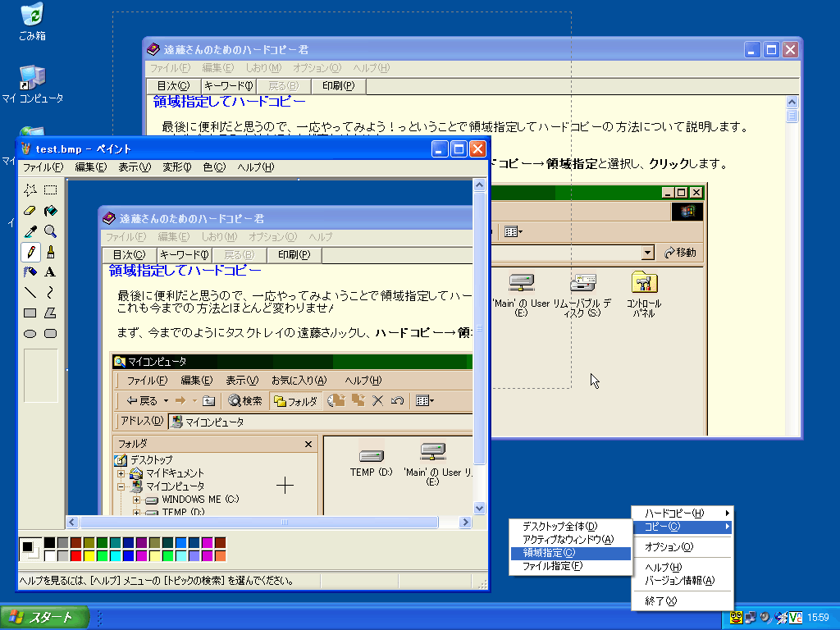Select the マイ コンピュータ desktop icon
This screenshot has width=840, height=630.
tap(32, 84)
